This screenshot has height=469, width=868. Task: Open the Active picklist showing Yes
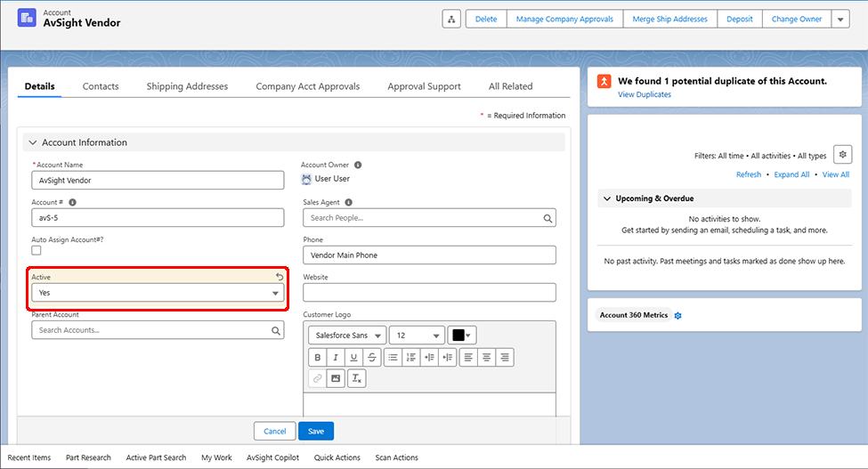click(158, 293)
